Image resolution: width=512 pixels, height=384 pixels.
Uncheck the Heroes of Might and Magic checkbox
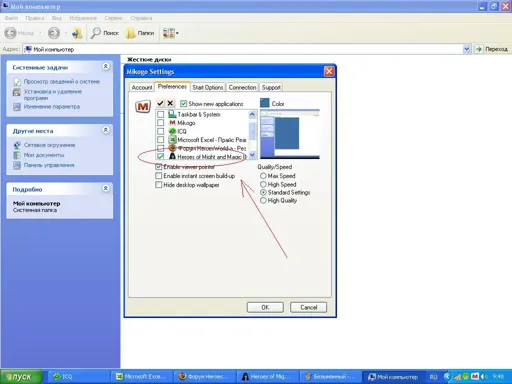click(x=161, y=156)
